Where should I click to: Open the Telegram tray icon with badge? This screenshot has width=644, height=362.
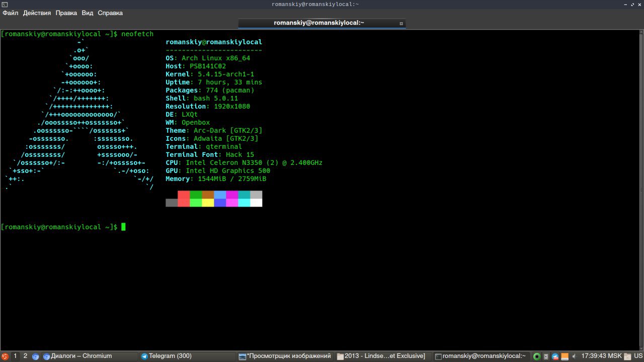[x=555, y=356]
